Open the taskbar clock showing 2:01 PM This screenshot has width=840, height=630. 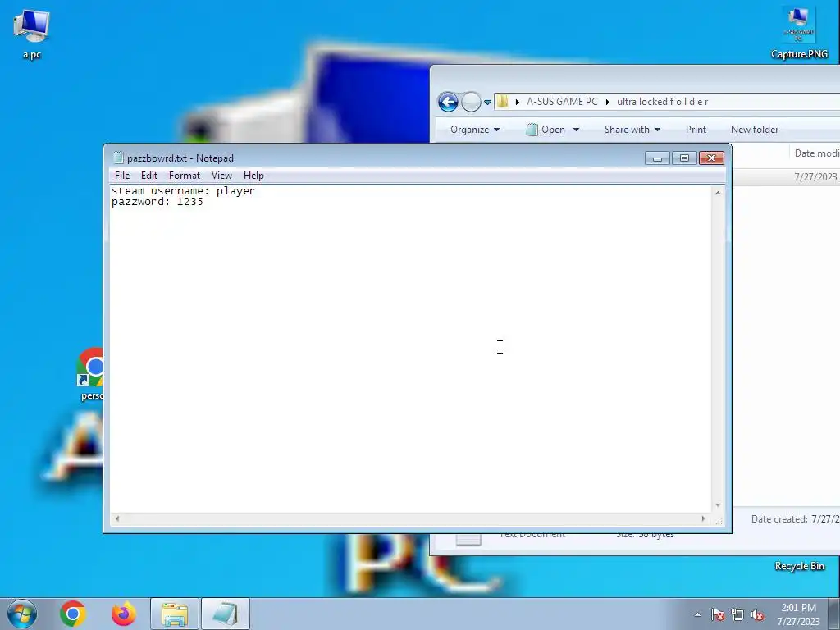(x=798, y=614)
